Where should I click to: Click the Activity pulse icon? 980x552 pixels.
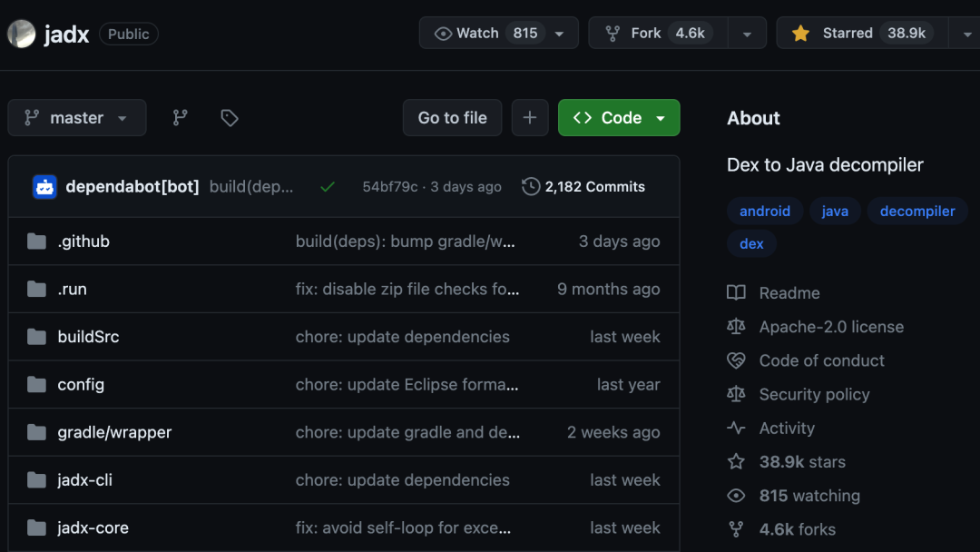[x=736, y=428]
